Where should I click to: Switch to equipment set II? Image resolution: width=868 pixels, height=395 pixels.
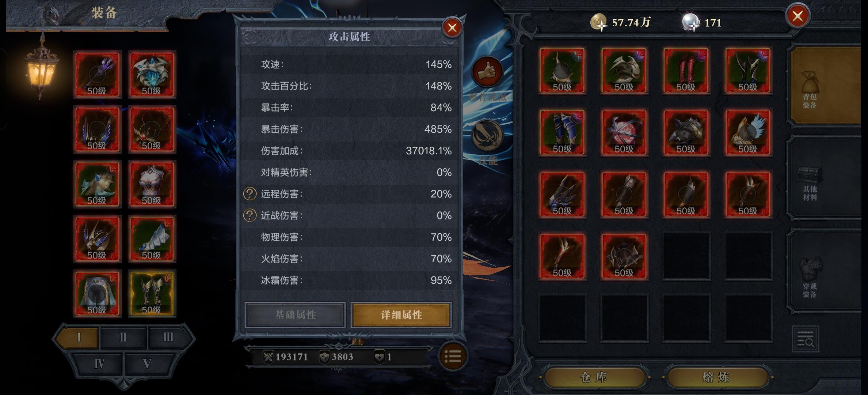click(123, 337)
